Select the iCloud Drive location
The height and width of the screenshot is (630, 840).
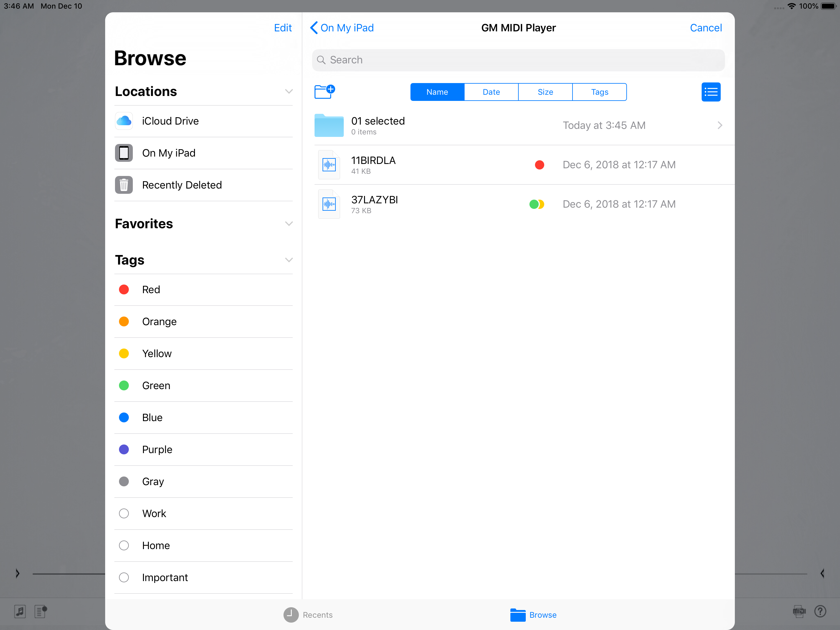pos(170,121)
